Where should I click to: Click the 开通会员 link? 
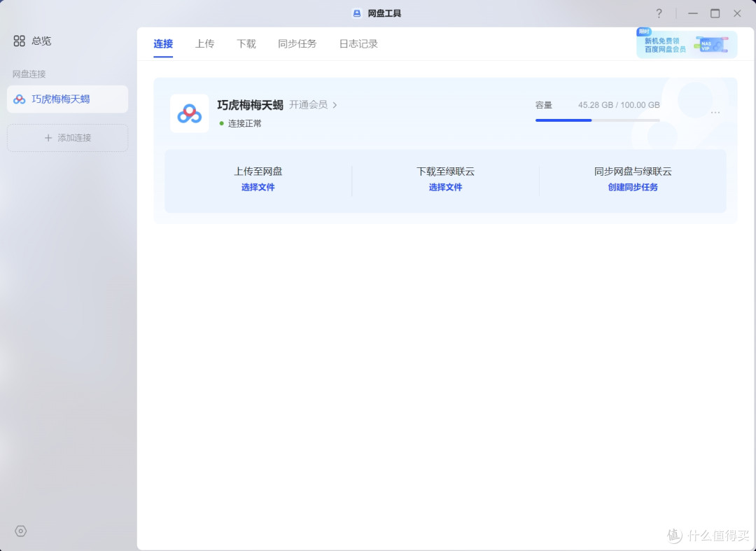coord(308,104)
